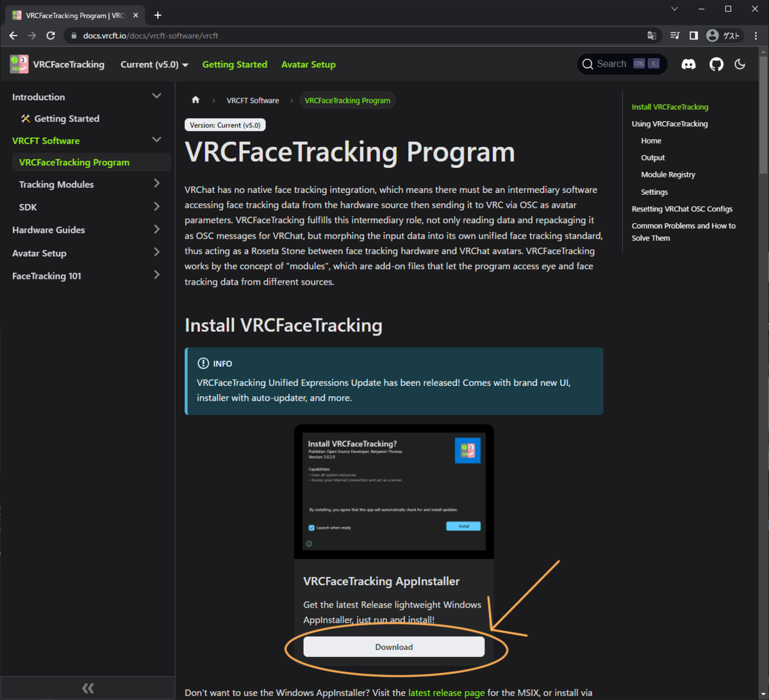Click the Download button
769x700 pixels.
394,647
